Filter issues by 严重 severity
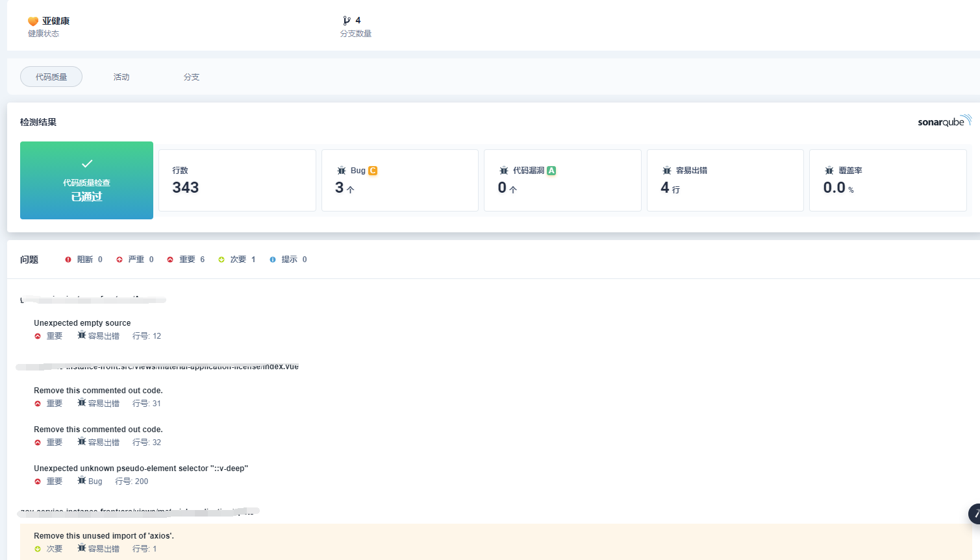 click(135, 260)
